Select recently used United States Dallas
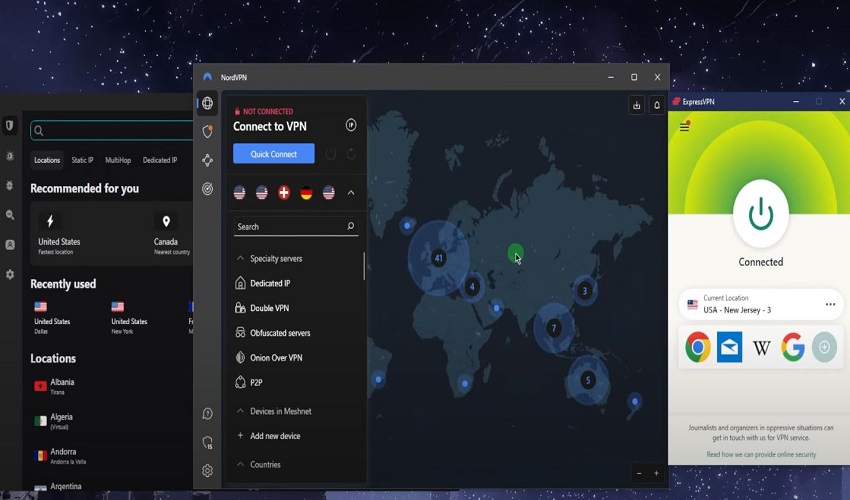 click(x=52, y=317)
